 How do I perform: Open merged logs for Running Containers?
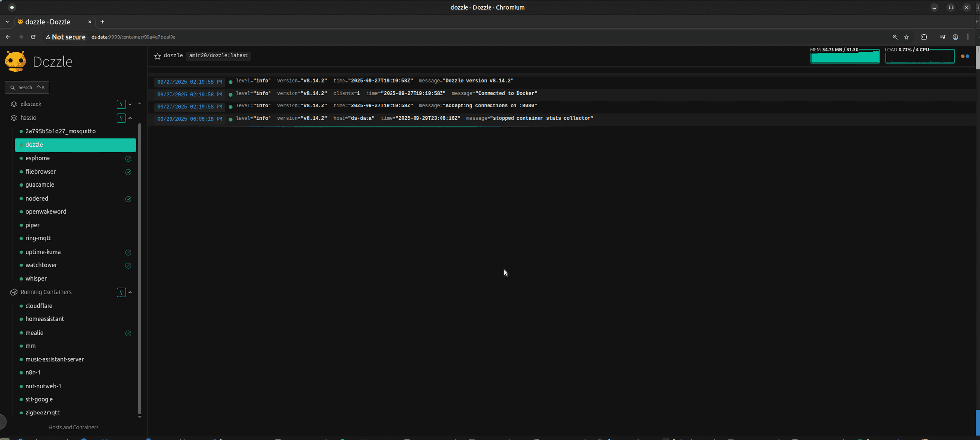[x=121, y=292]
